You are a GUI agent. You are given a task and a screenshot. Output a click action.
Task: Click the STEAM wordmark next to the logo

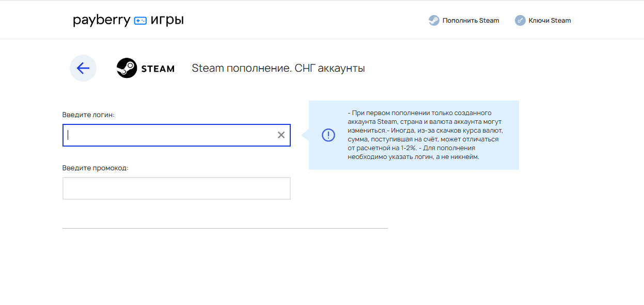158,68
